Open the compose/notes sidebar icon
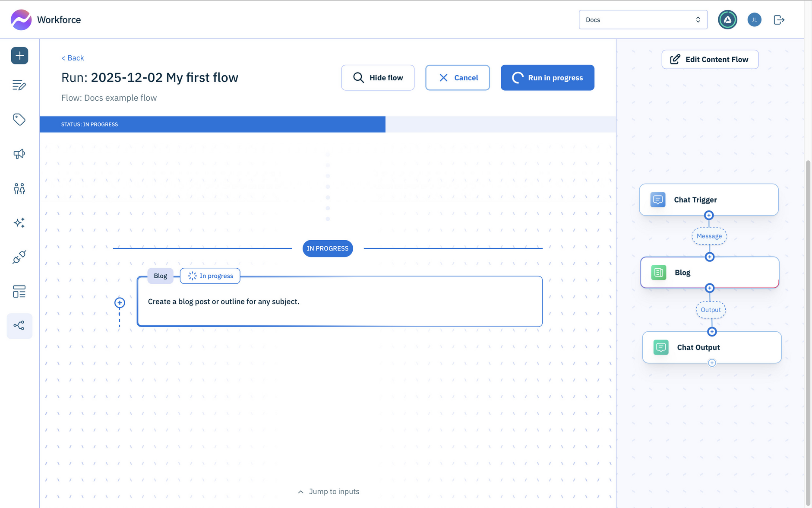This screenshot has height=508, width=812. [19, 85]
